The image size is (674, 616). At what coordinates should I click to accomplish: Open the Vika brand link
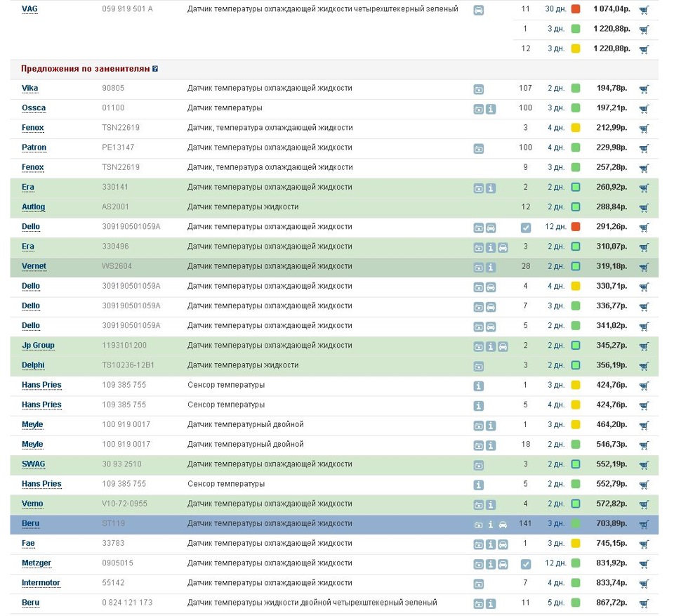click(29, 89)
